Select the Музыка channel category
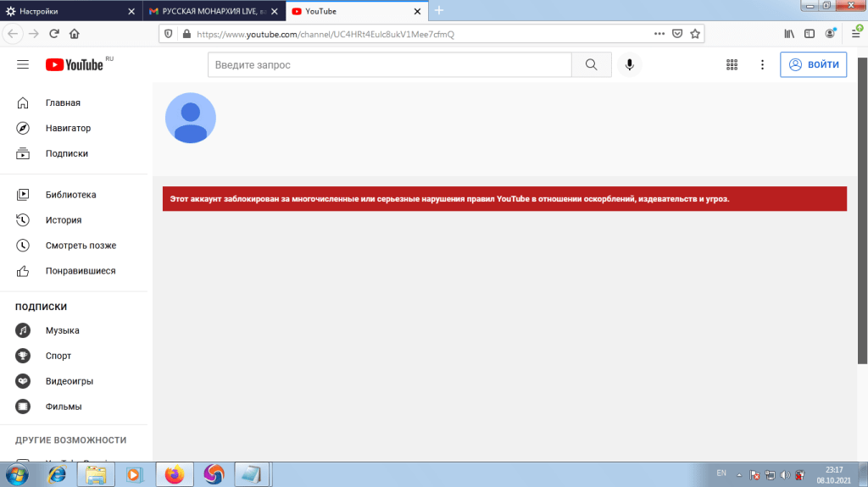Screen dimensions: 868x487 62,330
